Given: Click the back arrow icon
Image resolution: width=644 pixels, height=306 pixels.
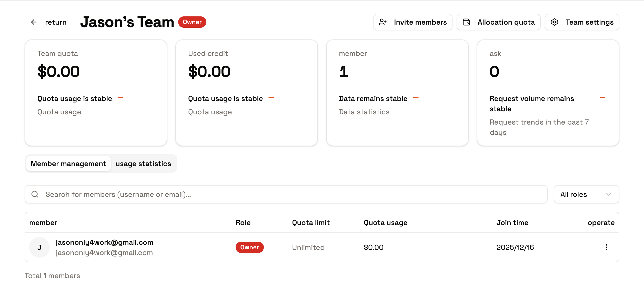Looking at the screenshot, I should 34,22.
